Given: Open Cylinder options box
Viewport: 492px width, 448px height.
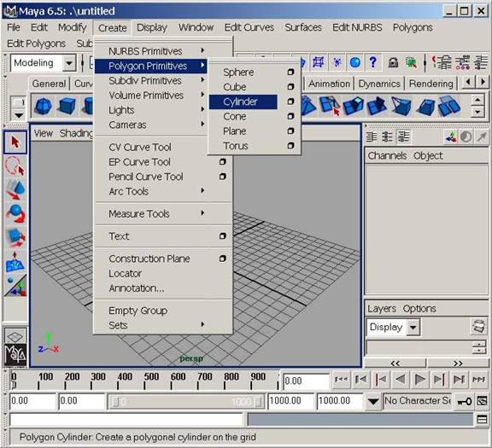Looking at the screenshot, I should point(290,102).
